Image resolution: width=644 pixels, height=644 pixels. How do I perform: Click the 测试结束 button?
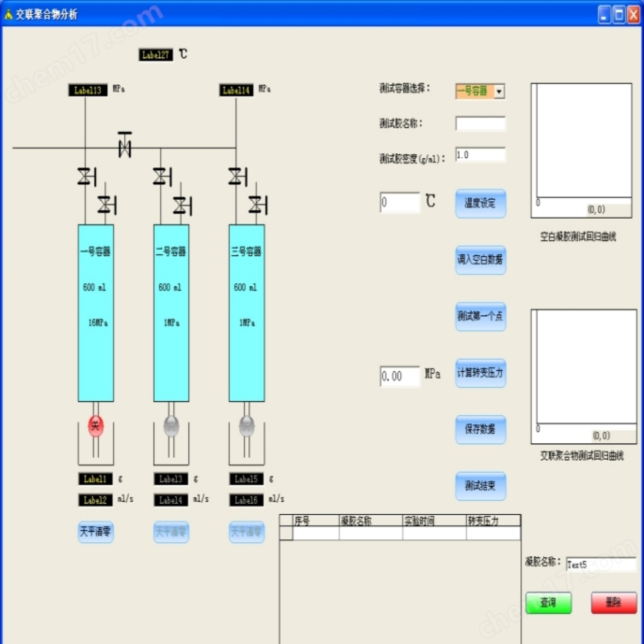(481, 486)
